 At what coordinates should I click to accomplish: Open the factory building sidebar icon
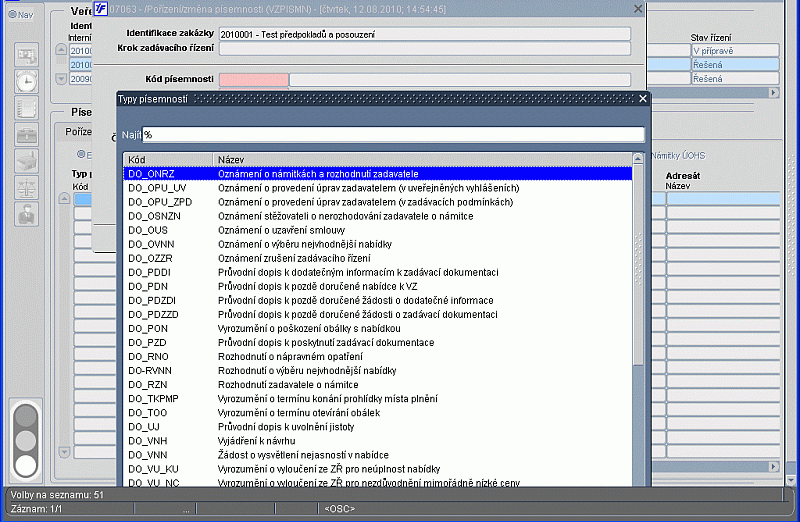[x=27, y=162]
